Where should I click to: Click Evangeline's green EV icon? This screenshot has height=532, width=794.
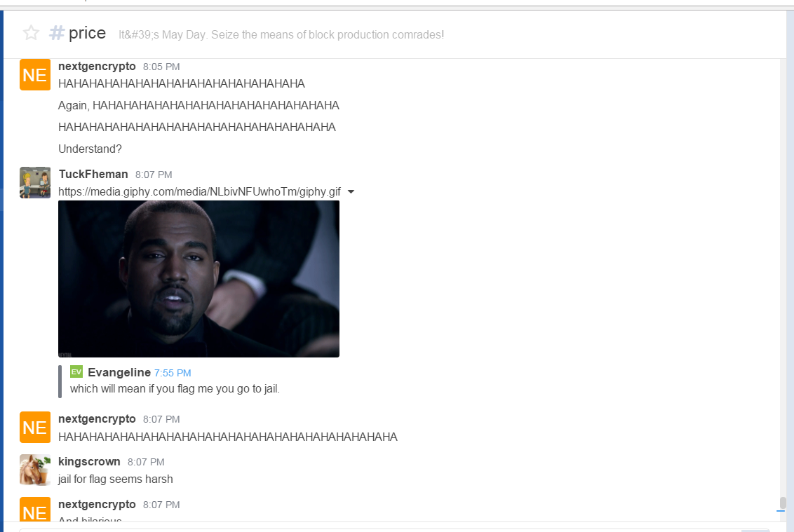pos(76,372)
